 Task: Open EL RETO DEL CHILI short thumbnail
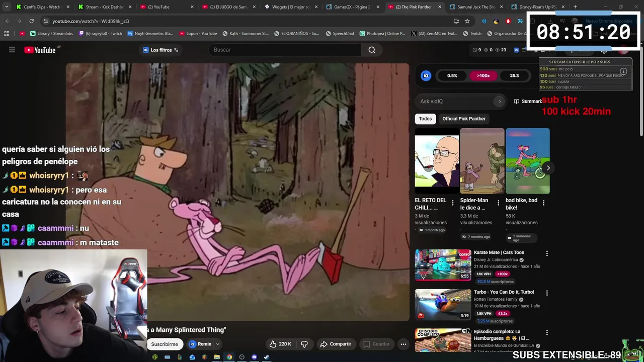pos(437,161)
